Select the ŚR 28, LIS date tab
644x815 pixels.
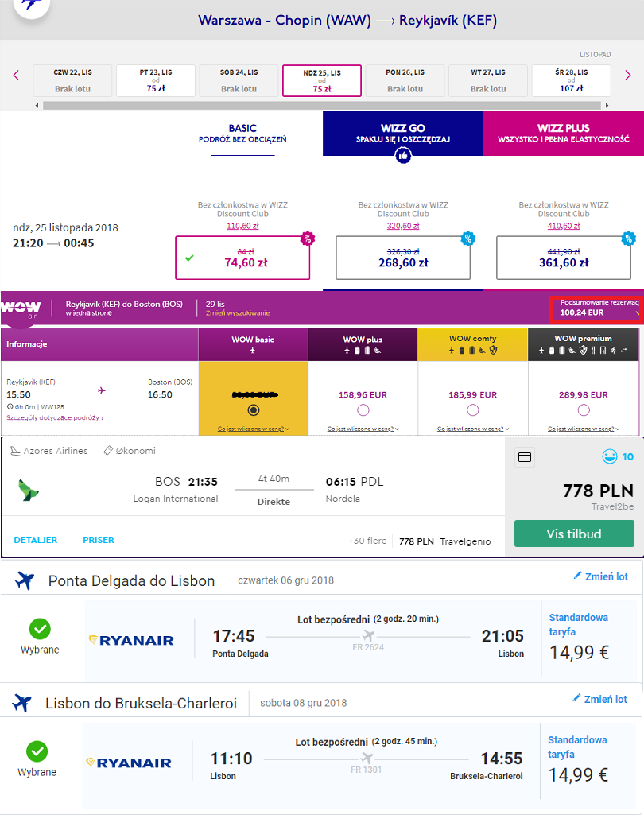point(571,80)
